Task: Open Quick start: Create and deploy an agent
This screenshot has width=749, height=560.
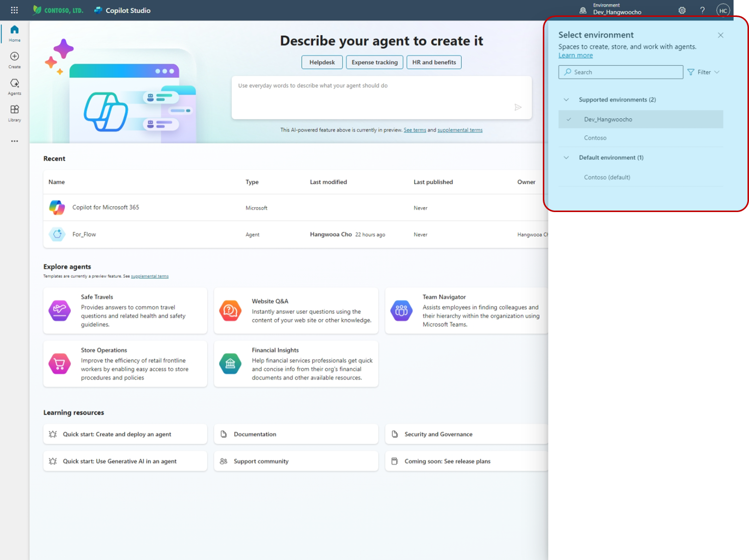Action: coord(125,434)
